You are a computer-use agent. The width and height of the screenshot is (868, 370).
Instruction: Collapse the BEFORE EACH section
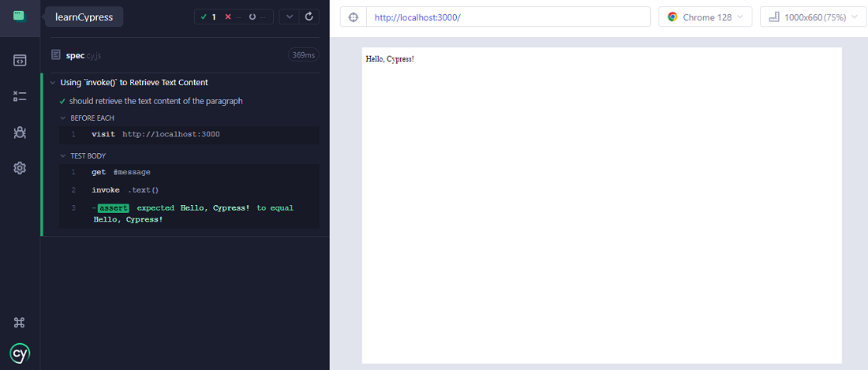63,118
